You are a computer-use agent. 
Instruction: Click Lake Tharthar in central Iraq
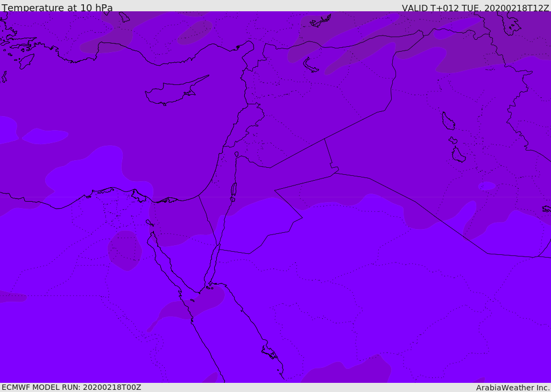pyautogui.click(x=448, y=122)
